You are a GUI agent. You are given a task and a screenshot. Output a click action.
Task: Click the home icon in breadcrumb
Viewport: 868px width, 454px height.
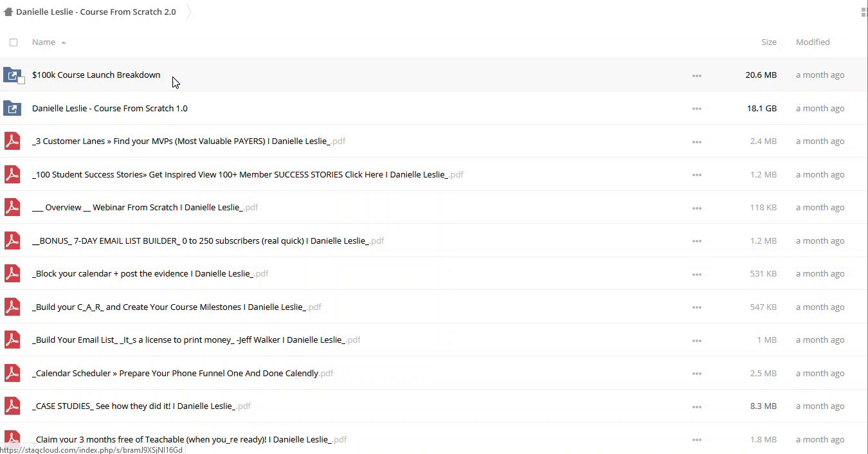point(8,12)
